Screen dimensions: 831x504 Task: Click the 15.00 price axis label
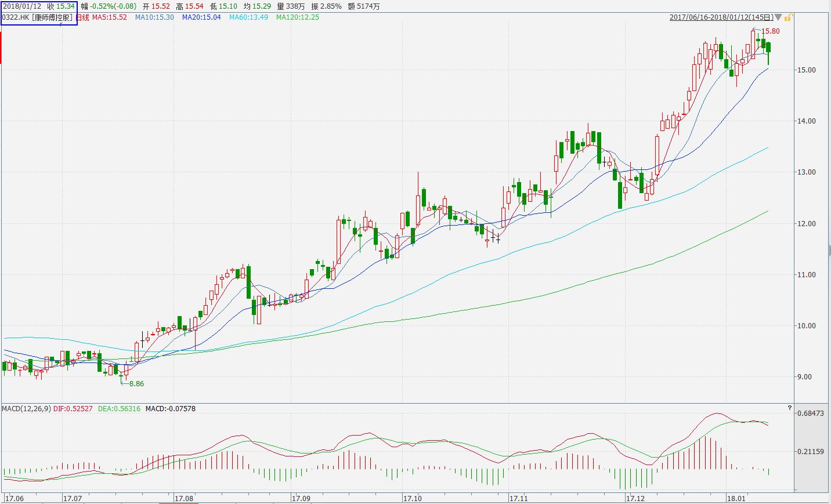click(807, 70)
